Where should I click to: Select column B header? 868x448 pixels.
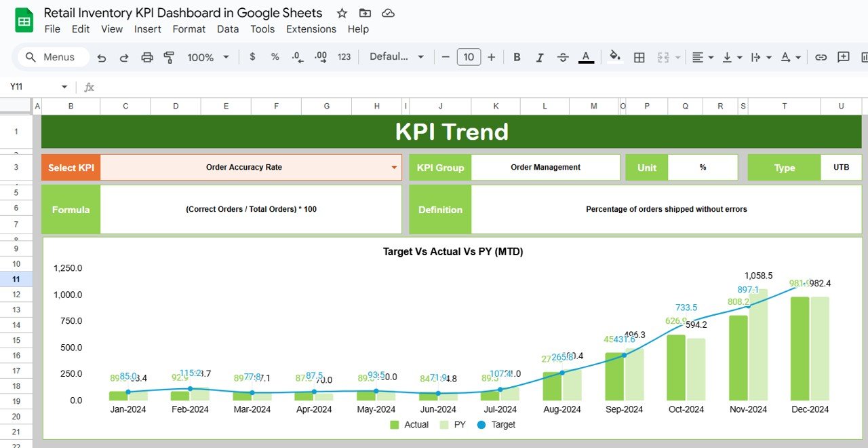71,106
